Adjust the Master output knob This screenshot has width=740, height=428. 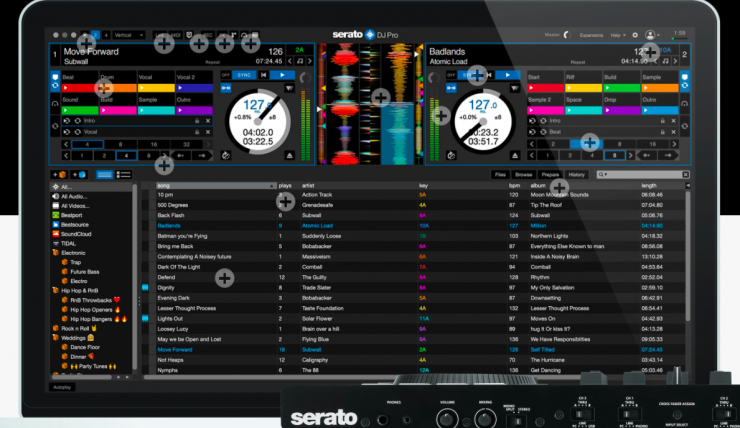pos(567,35)
